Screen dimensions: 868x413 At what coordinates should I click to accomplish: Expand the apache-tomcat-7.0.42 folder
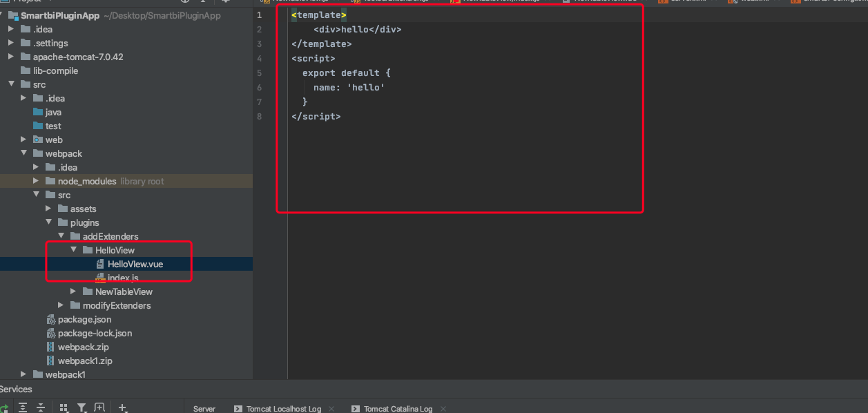(x=11, y=57)
